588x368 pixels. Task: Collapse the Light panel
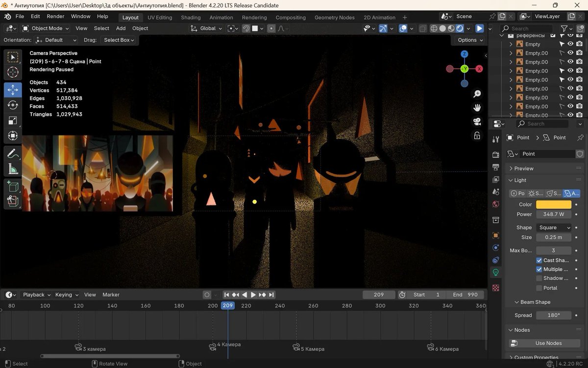pyautogui.click(x=520, y=180)
